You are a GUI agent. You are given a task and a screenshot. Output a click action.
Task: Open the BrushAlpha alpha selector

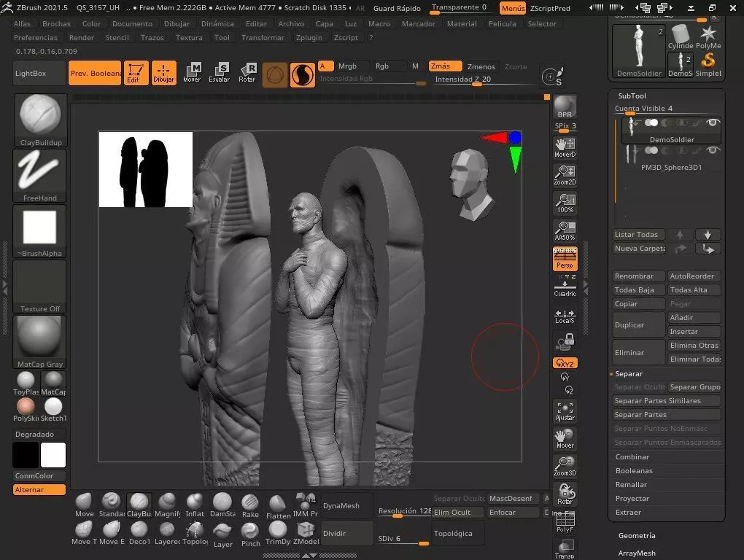pos(40,231)
